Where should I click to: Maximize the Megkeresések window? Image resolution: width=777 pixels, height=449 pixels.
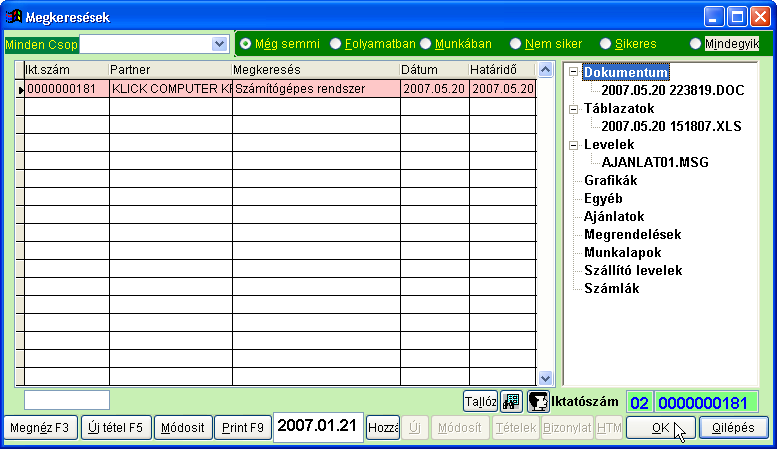737,17
